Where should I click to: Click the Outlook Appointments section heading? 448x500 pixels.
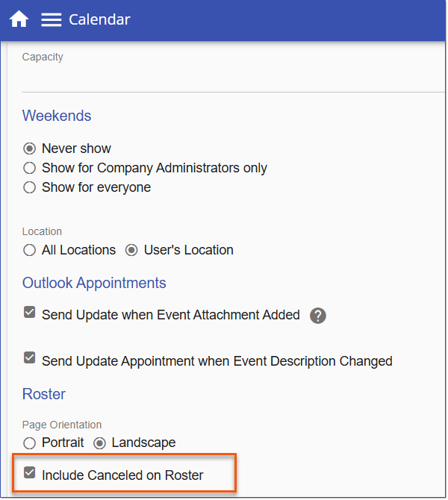tap(94, 283)
